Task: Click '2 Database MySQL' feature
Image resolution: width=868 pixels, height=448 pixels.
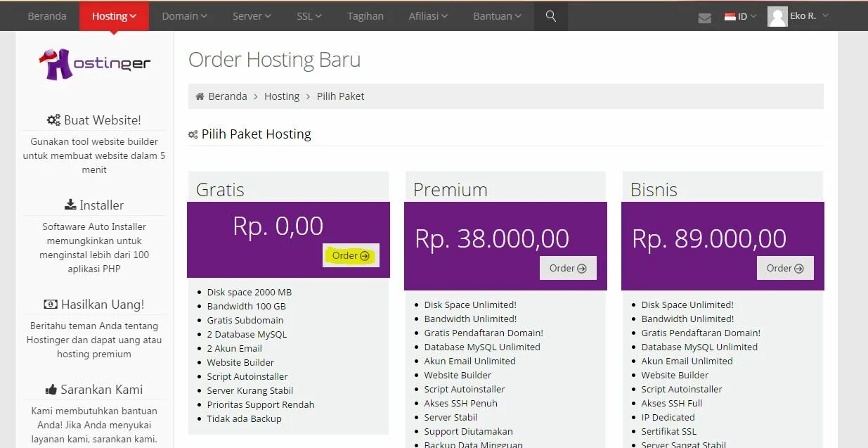Action: click(x=247, y=334)
